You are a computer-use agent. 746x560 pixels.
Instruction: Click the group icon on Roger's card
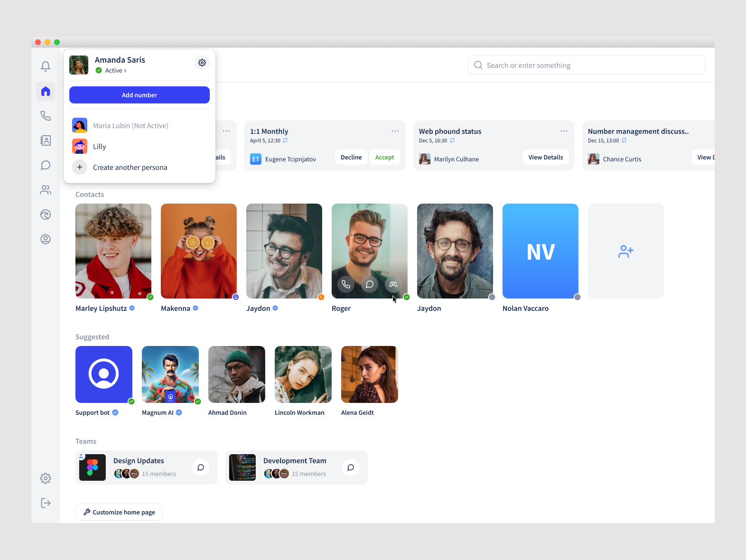(x=393, y=284)
